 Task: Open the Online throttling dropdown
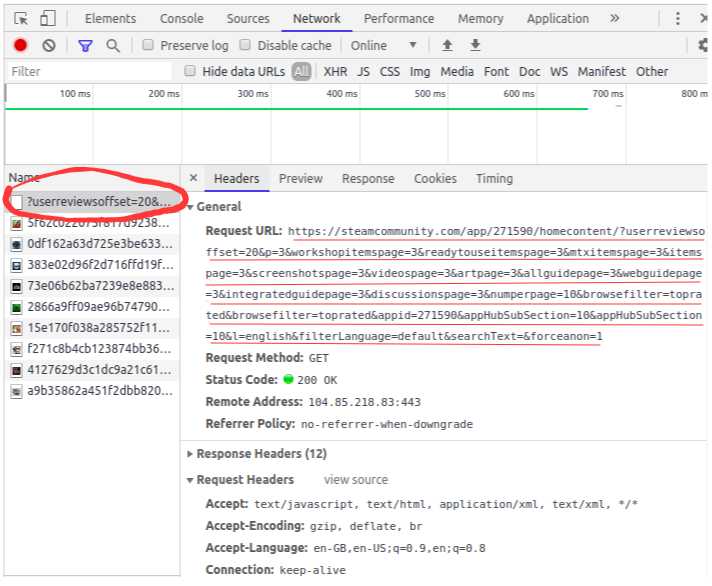click(383, 45)
